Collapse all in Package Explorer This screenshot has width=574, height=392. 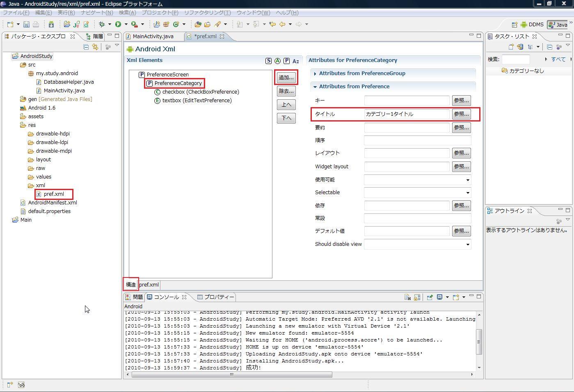[x=86, y=47]
